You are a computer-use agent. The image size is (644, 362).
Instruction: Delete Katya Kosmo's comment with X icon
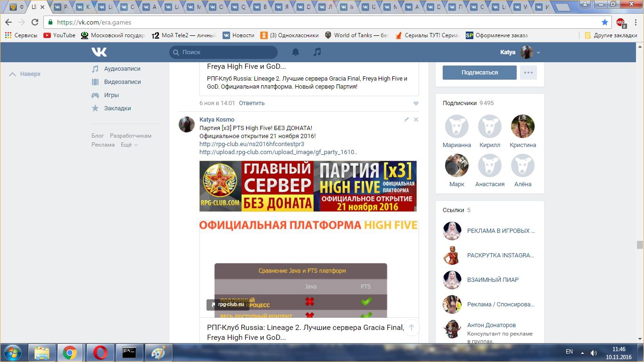tap(416, 120)
